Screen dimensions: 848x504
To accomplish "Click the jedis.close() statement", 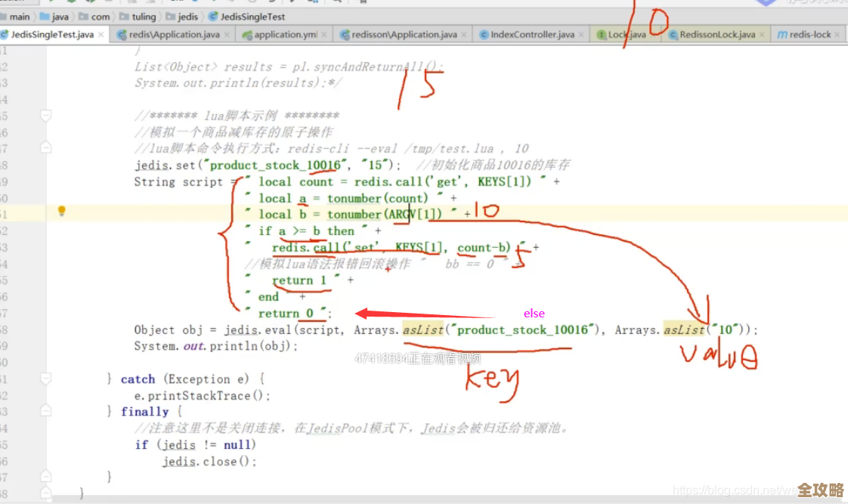I will coord(209,461).
